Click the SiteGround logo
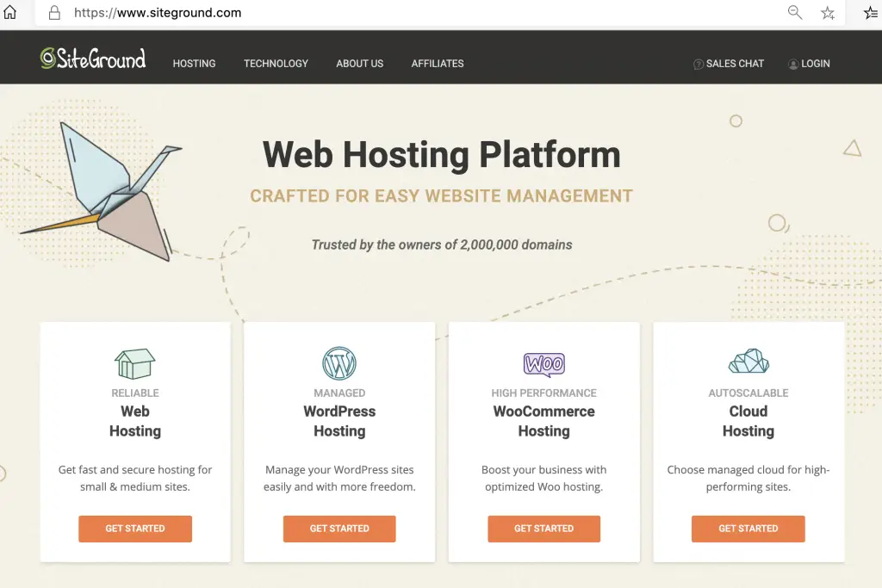This screenshot has height=588, width=882. [93, 59]
